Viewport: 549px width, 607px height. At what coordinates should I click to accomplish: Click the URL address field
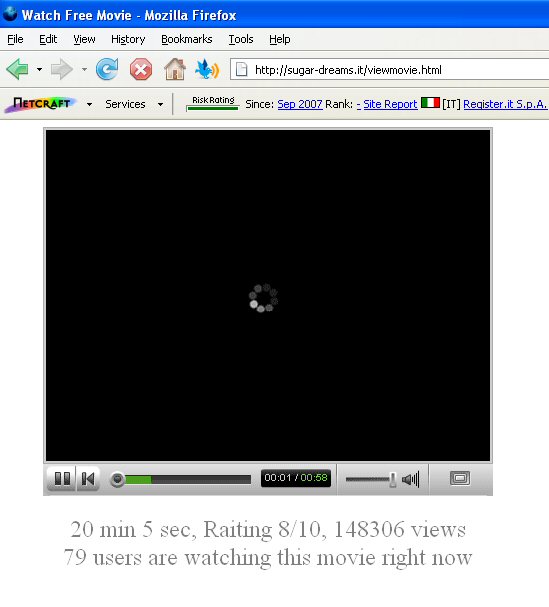tap(389, 70)
